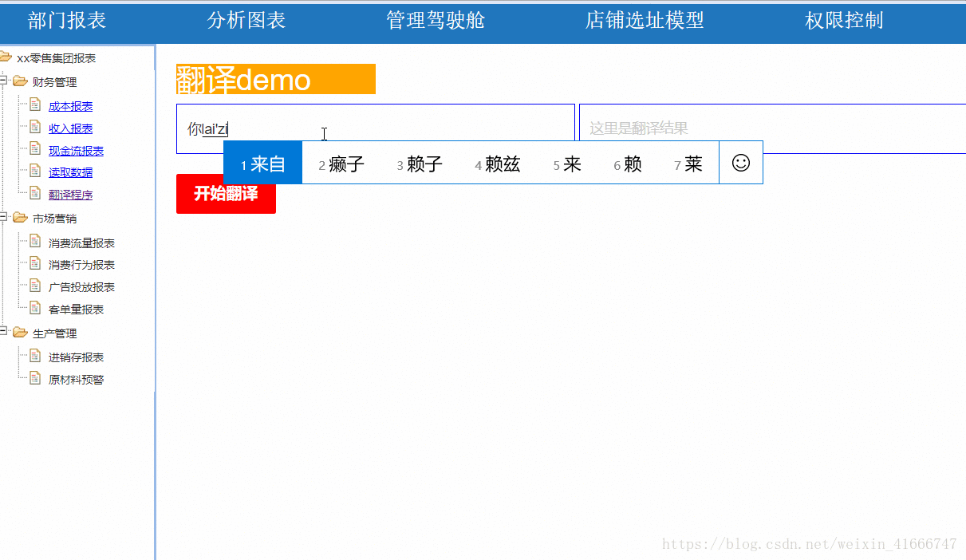Click the document icon beside 广告投放报表

point(36,286)
